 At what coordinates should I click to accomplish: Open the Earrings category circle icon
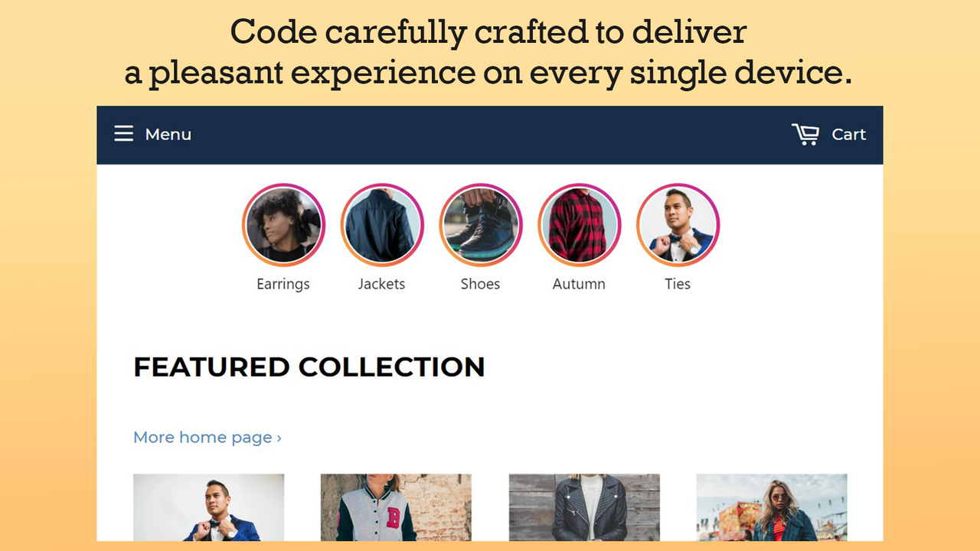click(x=283, y=224)
